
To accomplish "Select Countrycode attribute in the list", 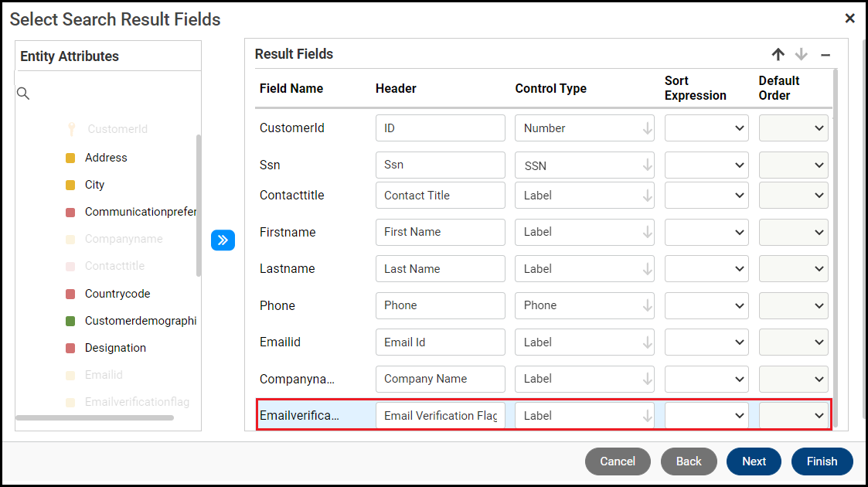I will (x=117, y=294).
